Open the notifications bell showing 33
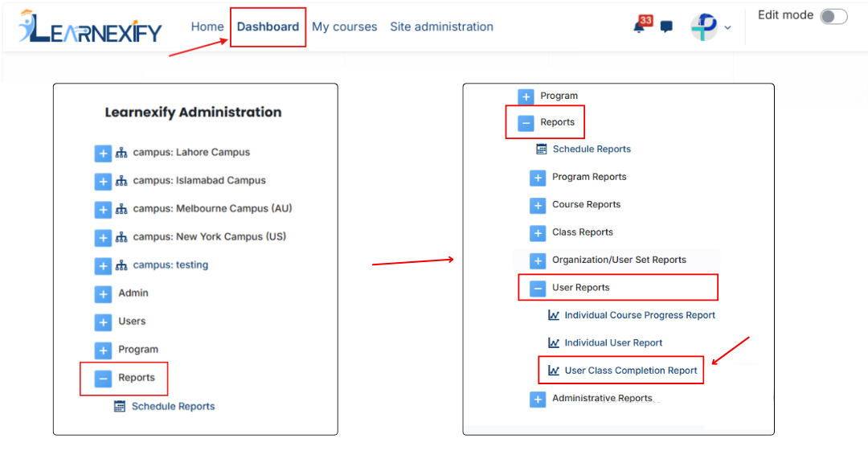The image size is (868, 455). point(641,25)
